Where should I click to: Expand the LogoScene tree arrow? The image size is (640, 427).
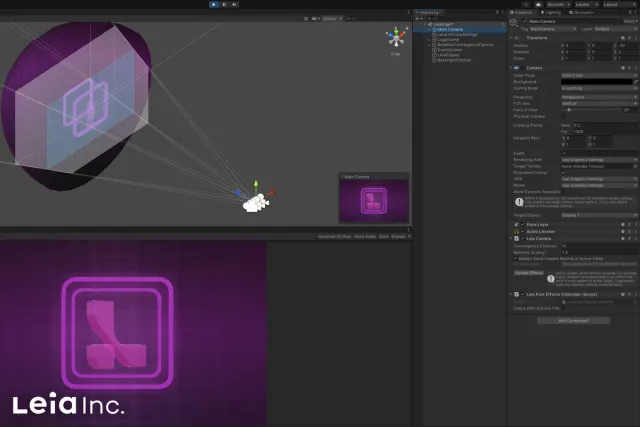[429, 40]
